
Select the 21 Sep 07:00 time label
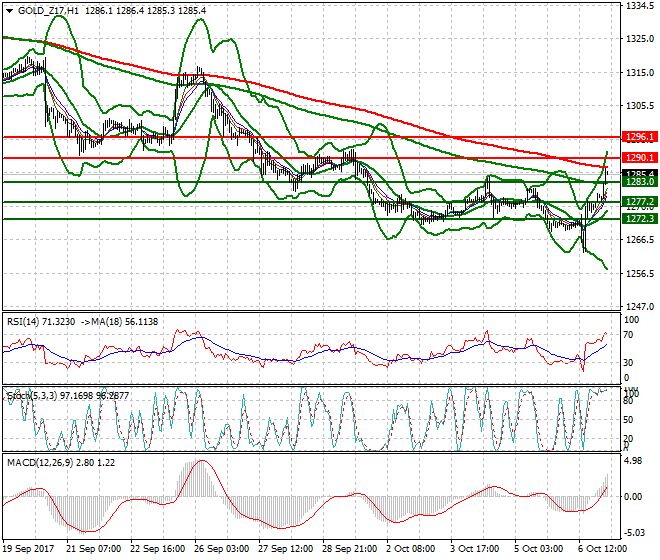pos(94,549)
